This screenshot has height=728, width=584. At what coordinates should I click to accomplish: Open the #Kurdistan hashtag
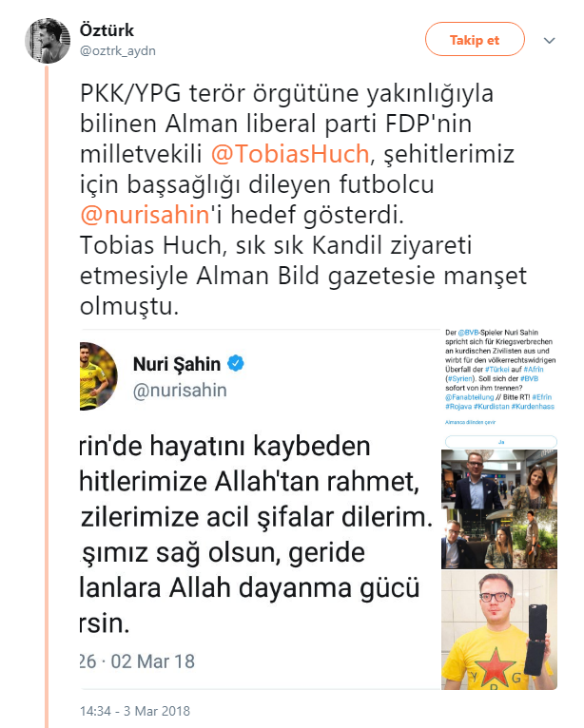tap(492, 407)
